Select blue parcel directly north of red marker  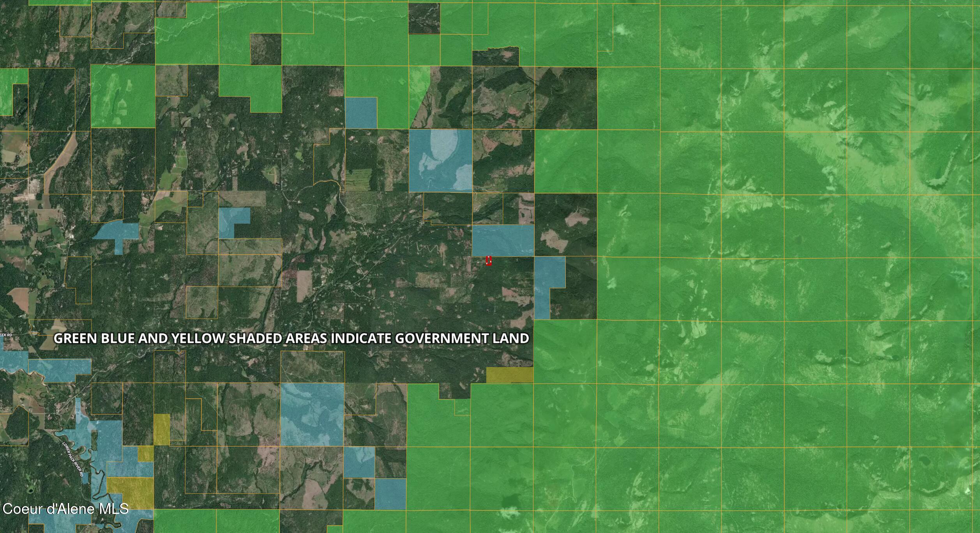tap(503, 240)
